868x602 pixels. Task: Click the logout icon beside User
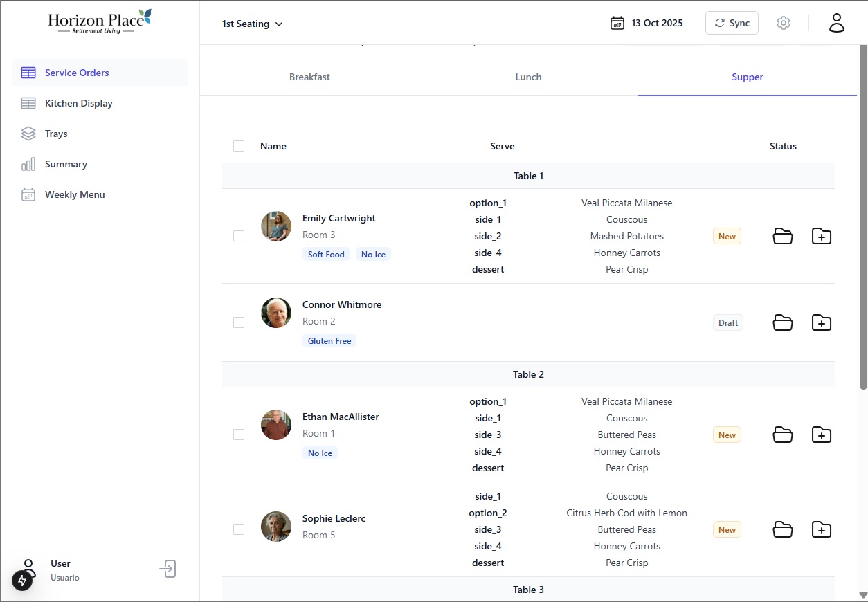click(x=168, y=569)
